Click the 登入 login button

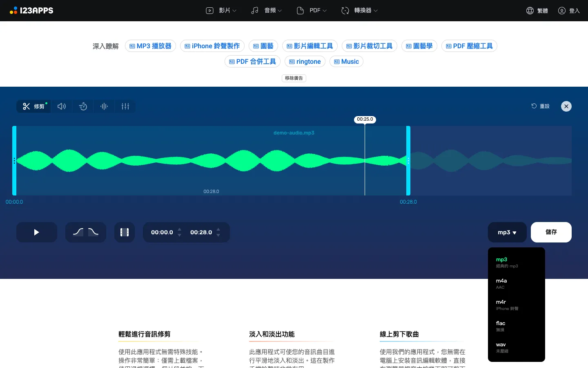tap(569, 11)
